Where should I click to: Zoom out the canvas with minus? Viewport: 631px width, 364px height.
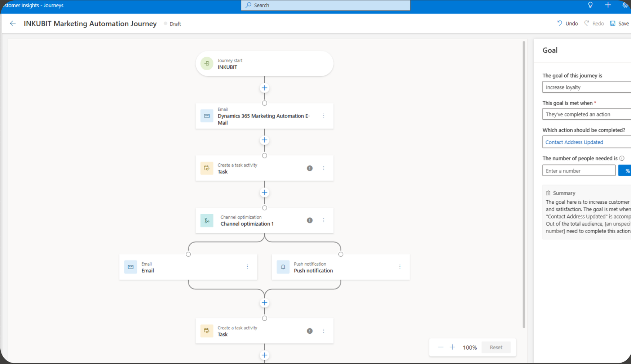tap(441, 347)
